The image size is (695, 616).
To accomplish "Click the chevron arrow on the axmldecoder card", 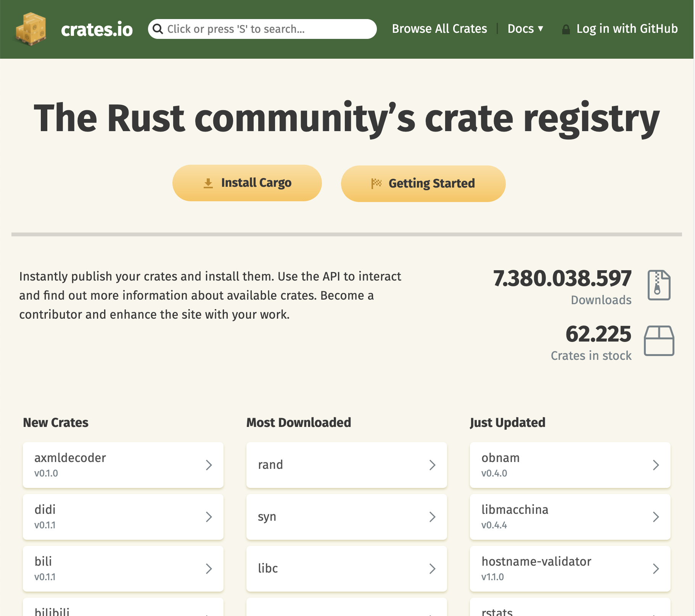I will click(209, 465).
